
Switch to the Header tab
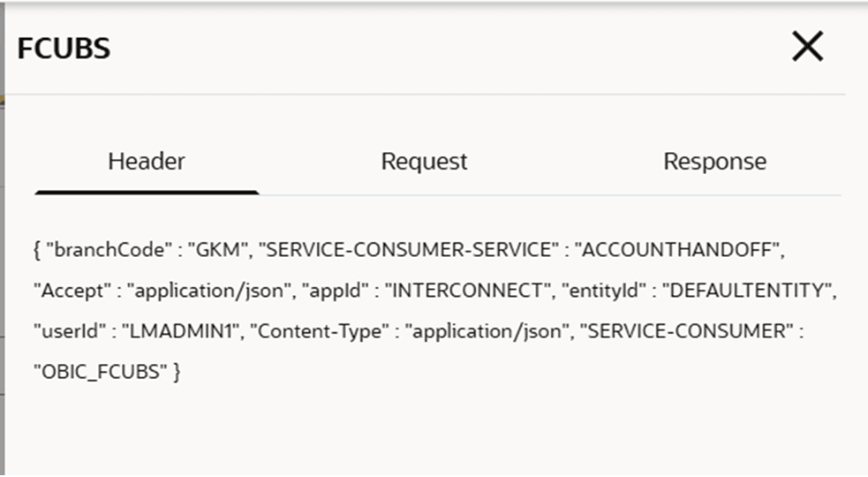[x=147, y=162]
